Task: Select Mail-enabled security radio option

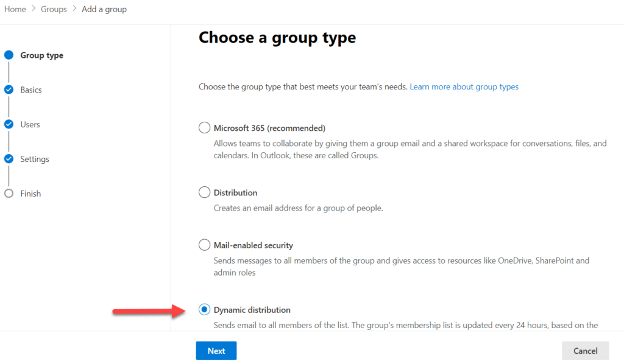Action: 204,245
